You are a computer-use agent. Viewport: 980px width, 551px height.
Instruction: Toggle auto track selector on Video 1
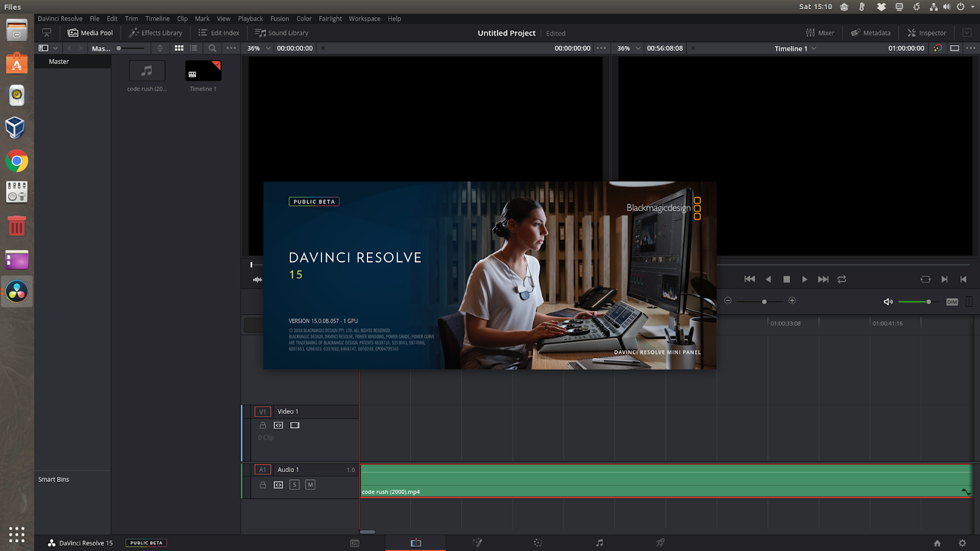(279, 425)
